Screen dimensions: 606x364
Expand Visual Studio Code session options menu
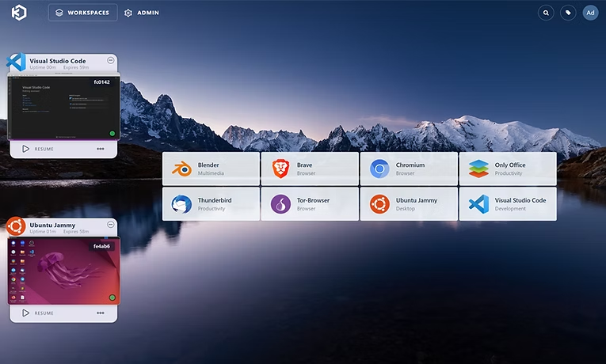pos(101,148)
